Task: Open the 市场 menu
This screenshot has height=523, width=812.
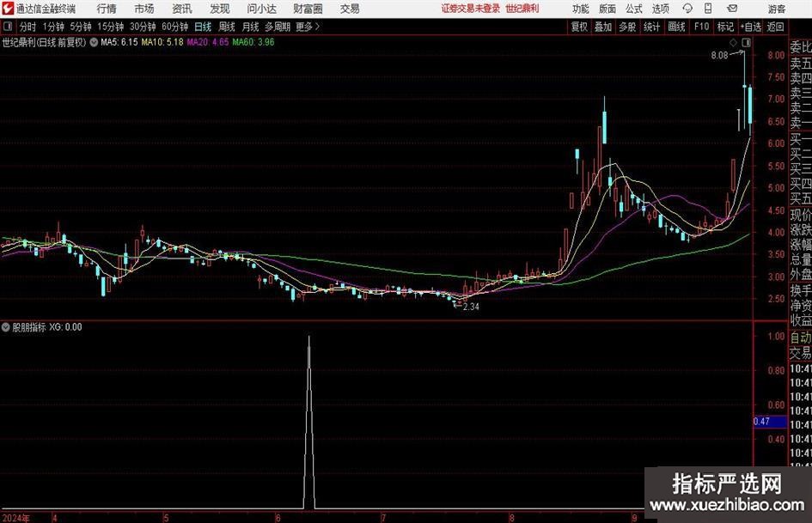Action: (144, 9)
